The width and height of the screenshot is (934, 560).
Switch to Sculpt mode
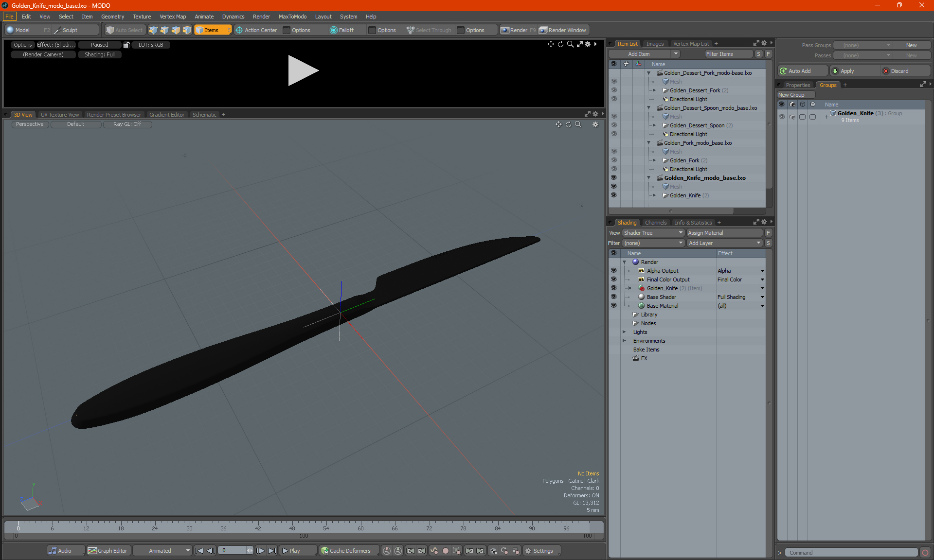[75, 30]
